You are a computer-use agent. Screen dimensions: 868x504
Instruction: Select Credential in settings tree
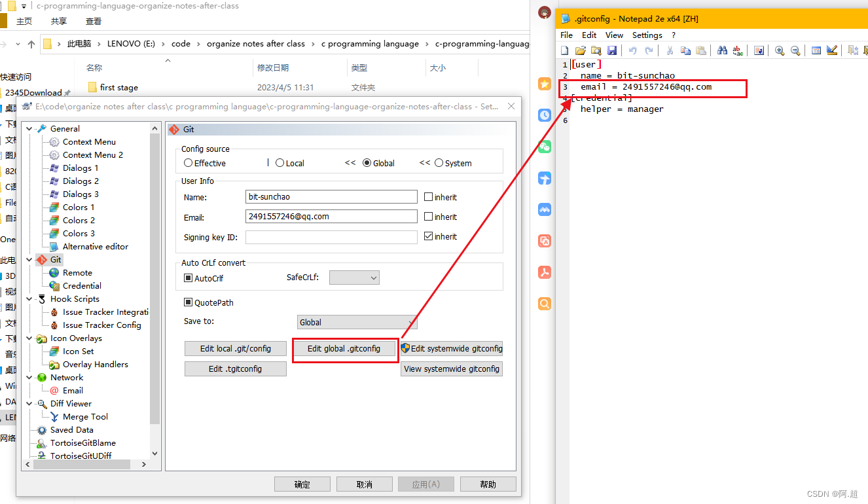click(82, 285)
